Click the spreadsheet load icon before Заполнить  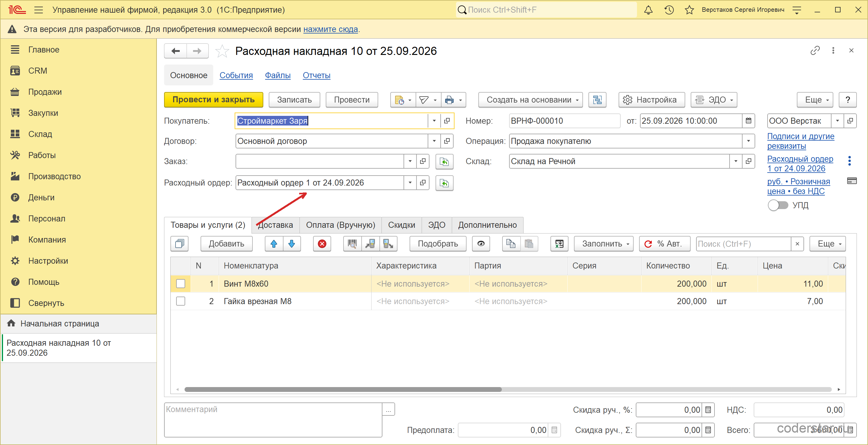point(559,244)
